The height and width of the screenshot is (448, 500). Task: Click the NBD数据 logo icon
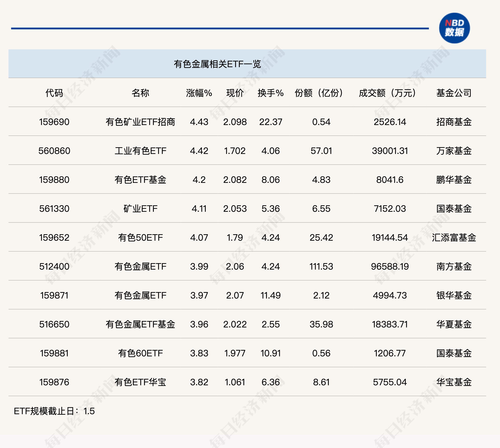(454, 28)
